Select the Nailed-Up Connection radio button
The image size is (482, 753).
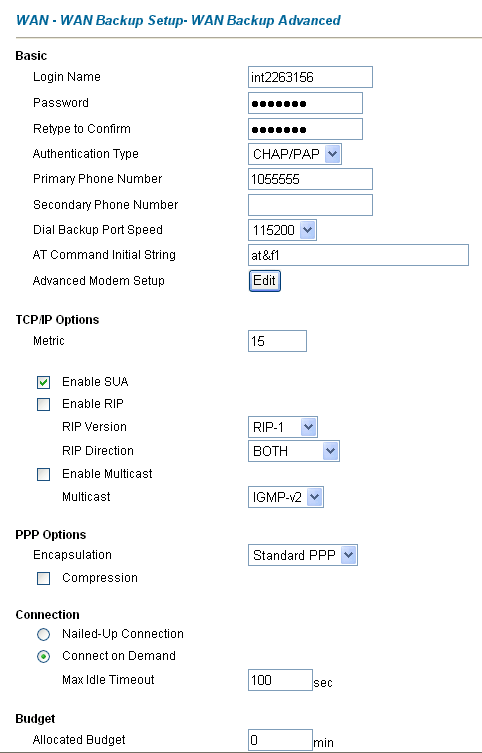point(44,635)
